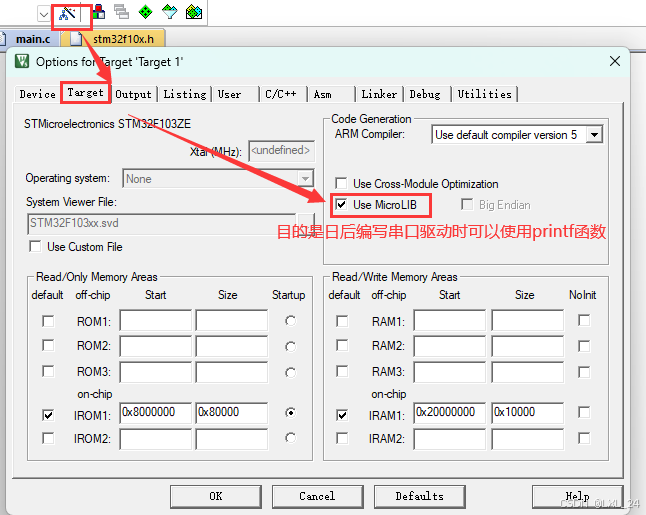Image resolution: width=646 pixels, height=515 pixels.
Task: Select the IROM2 Startup radio button
Action: pyautogui.click(x=290, y=438)
